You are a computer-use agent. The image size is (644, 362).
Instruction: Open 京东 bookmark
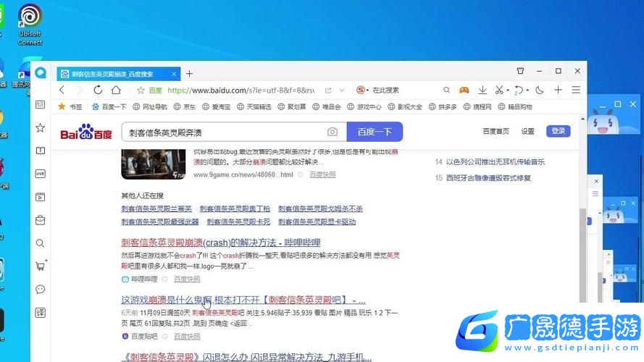(x=185, y=106)
